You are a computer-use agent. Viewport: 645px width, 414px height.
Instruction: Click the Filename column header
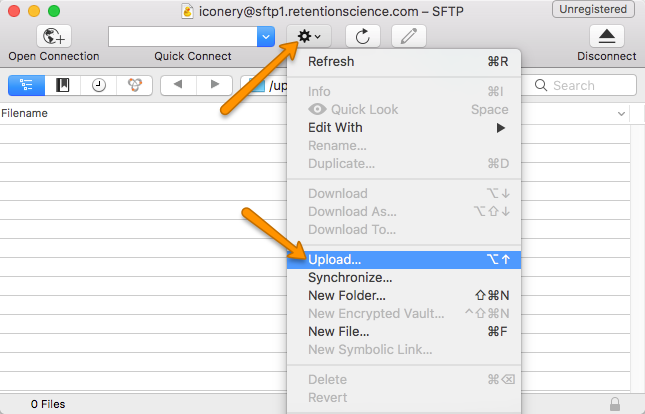(x=24, y=113)
